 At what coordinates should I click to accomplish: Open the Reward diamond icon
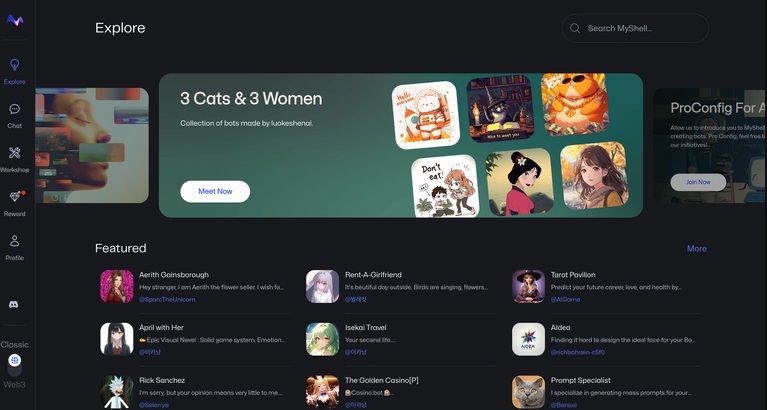point(15,197)
